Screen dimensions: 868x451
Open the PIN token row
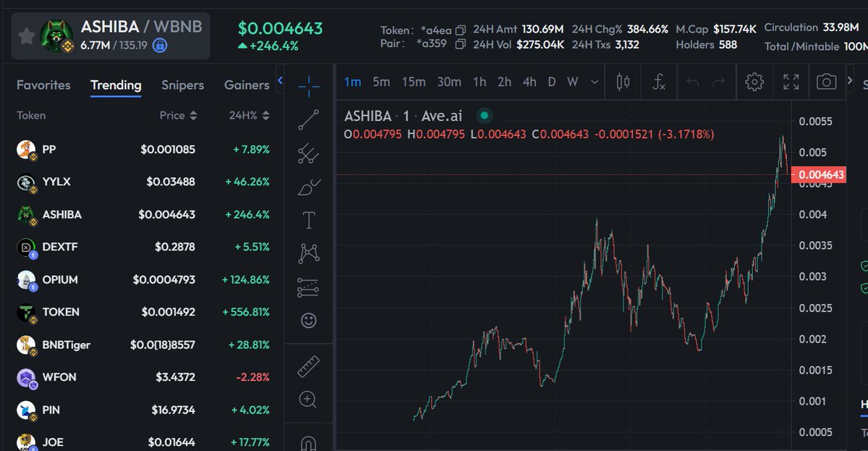(x=143, y=410)
